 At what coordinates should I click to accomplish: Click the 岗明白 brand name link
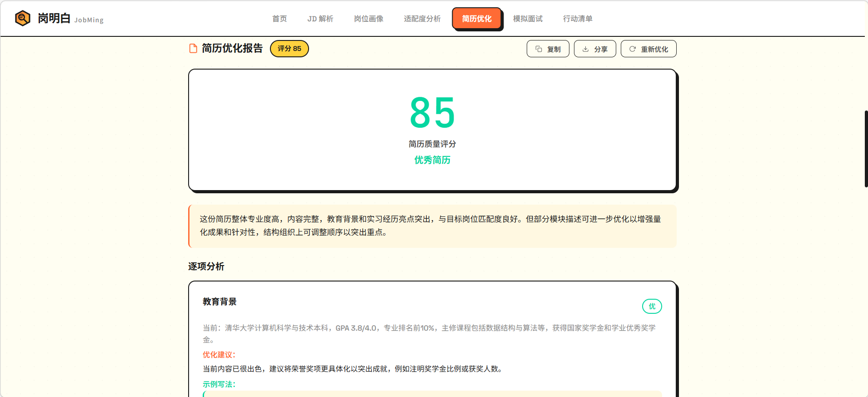pyautogui.click(x=54, y=18)
